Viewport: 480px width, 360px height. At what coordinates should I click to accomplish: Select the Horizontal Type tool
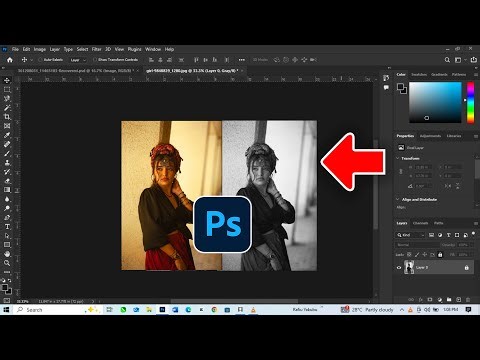7,227
